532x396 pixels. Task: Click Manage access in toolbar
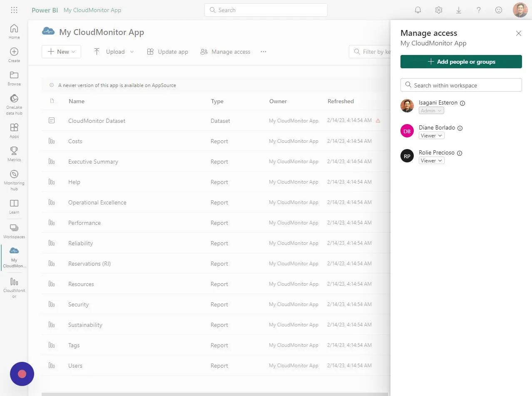pos(225,52)
